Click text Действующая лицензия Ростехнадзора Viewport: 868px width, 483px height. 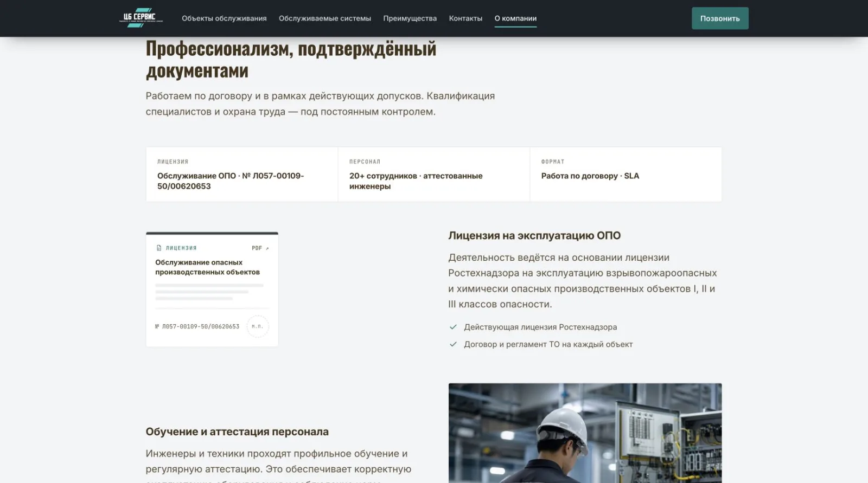(x=540, y=327)
